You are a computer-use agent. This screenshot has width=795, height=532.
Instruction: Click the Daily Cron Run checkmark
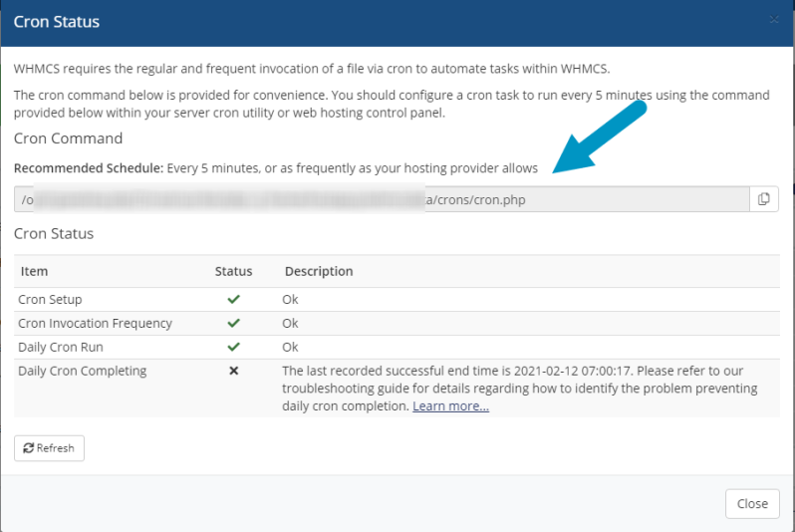[x=233, y=347]
